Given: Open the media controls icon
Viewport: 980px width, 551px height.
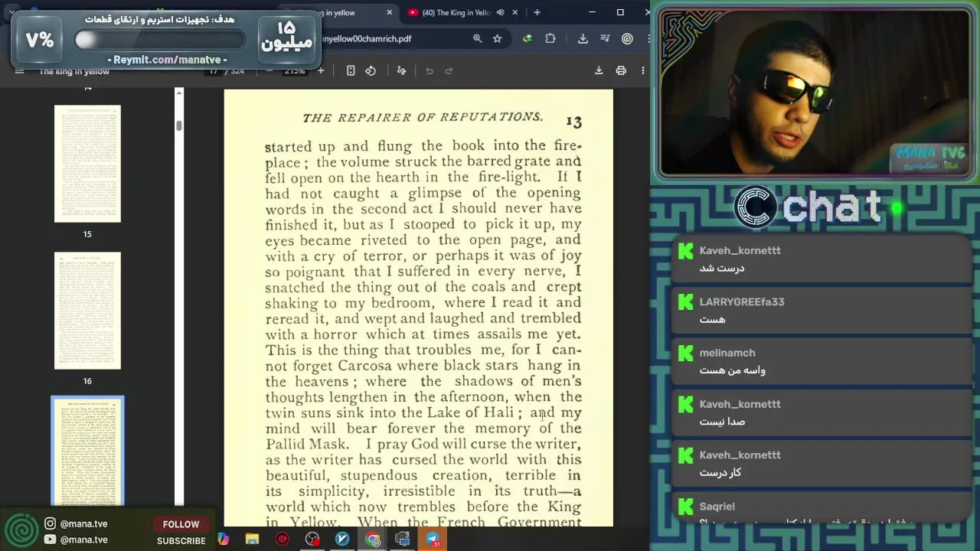Looking at the screenshot, I should tap(606, 38).
